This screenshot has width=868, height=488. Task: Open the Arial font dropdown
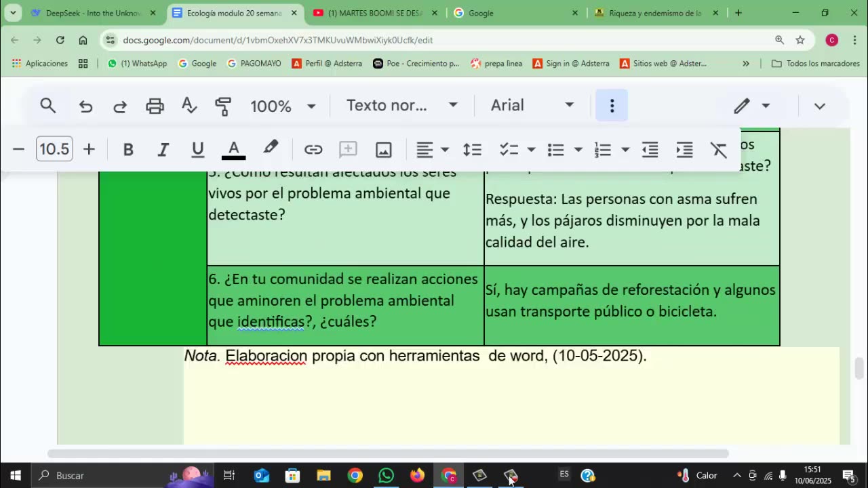coord(532,106)
